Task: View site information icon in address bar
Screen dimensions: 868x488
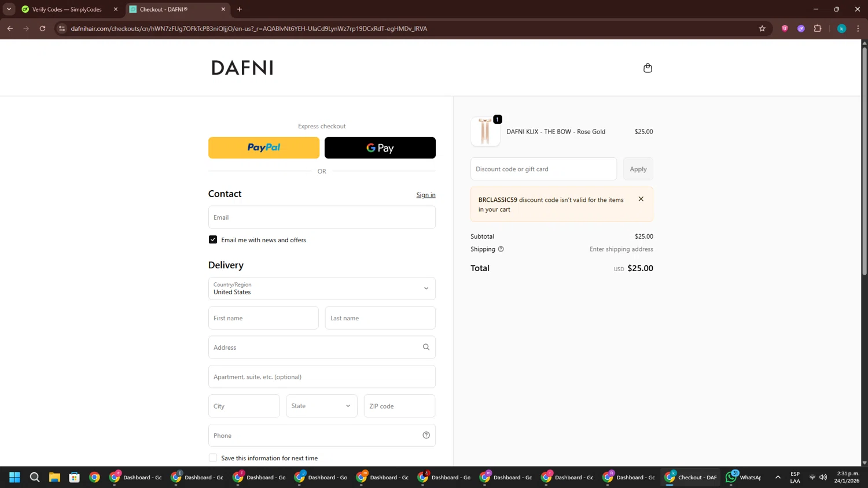Action: click(x=62, y=28)
